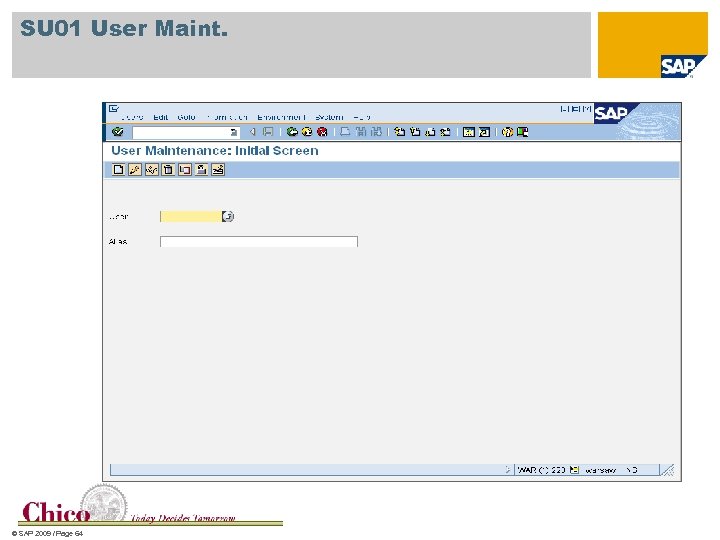Click the window resize grip in status bar
The height and width of the screenshot is (540, 720).
[668, 470]
